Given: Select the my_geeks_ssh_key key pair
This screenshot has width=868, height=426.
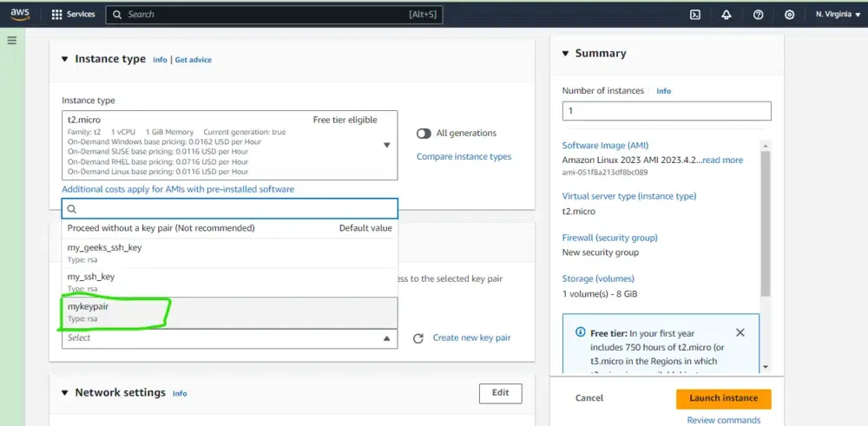Looking at the screenshot, I should 230,253.
